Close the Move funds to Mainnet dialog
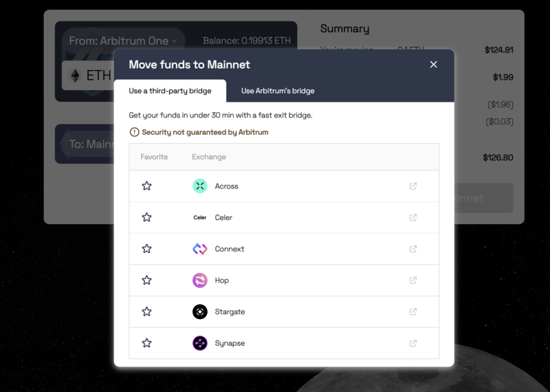550x392 pixels. [x=434, y=64]
